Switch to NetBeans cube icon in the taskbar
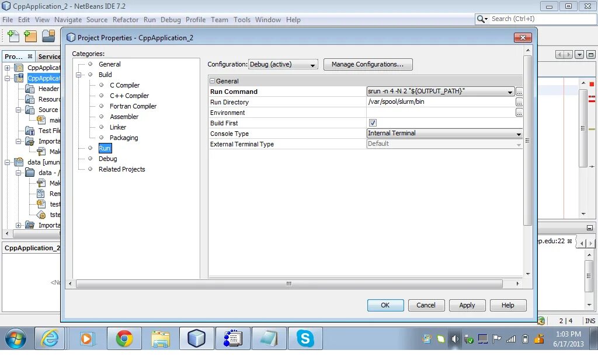598x364 pixels. [196, 338]
